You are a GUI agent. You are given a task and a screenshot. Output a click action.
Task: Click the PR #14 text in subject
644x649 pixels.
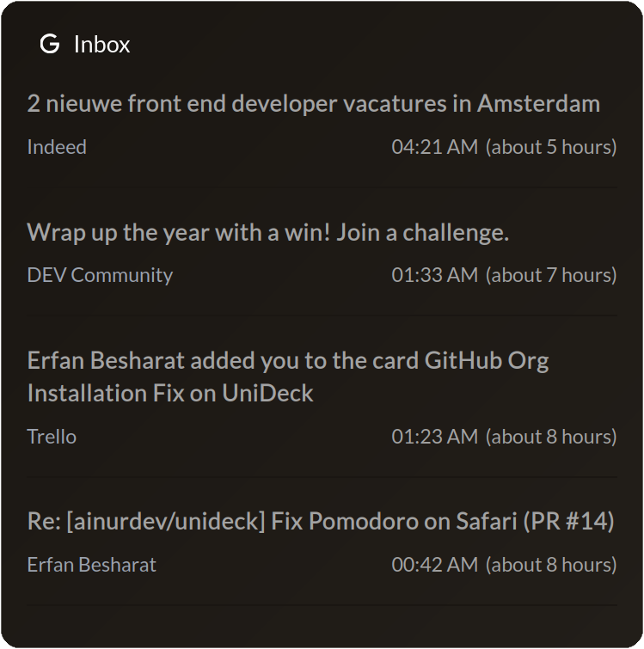(x=568, y=521)
